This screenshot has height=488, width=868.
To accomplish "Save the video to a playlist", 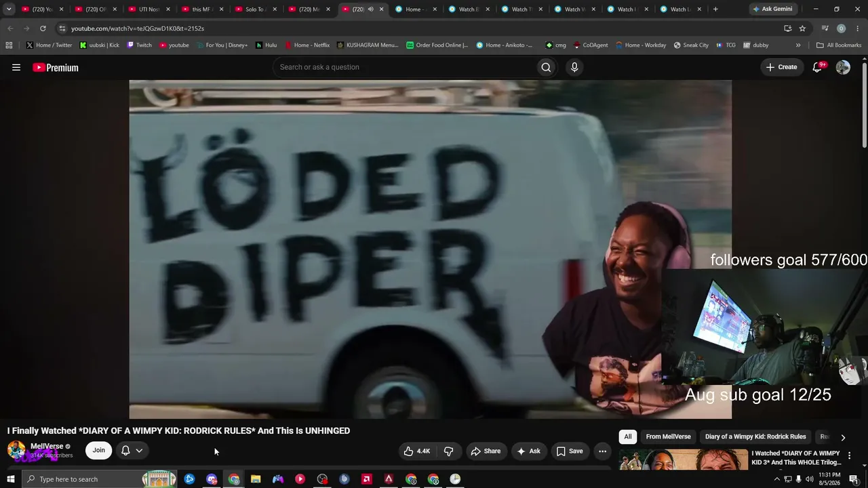I will pos(570,451).
